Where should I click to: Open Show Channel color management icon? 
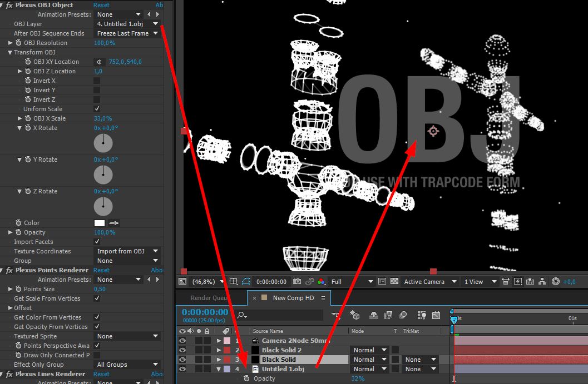click(x=321, y=281)
